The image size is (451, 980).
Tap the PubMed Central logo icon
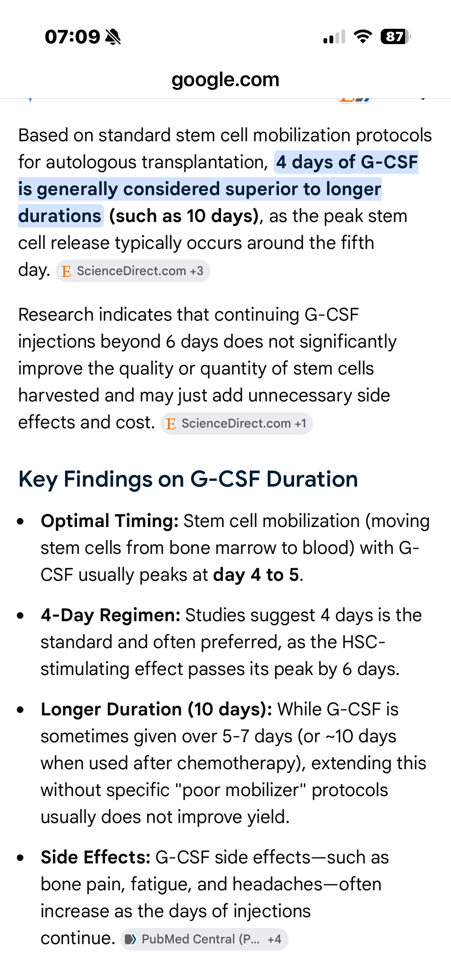[131, 939]
